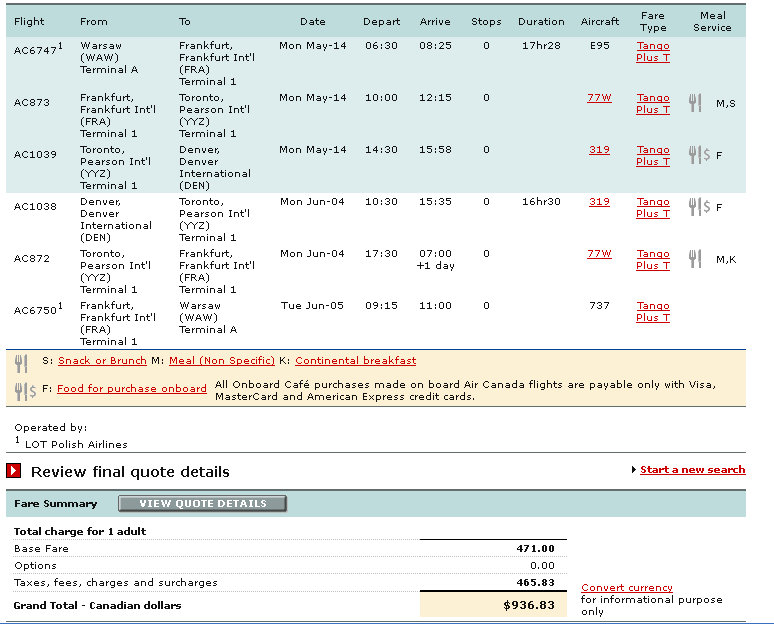
Task: Click the Tue Jun-05 date cell
Action: tap(312, 306)
